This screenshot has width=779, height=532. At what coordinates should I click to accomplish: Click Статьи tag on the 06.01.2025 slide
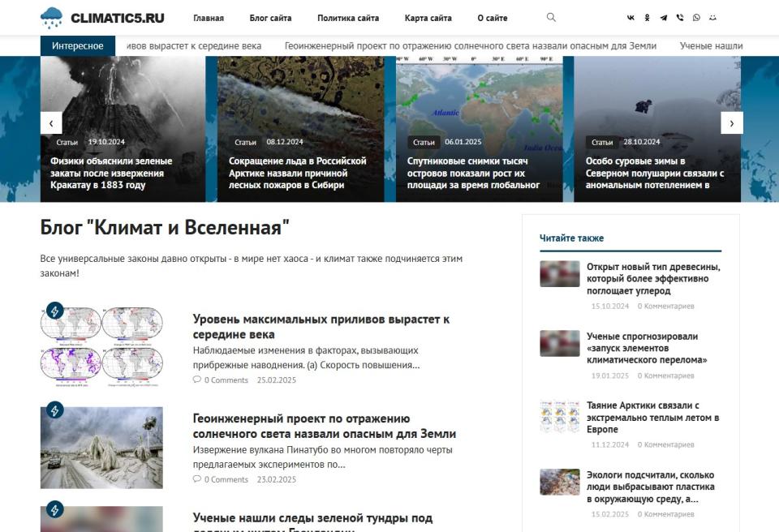click(424, 142)
